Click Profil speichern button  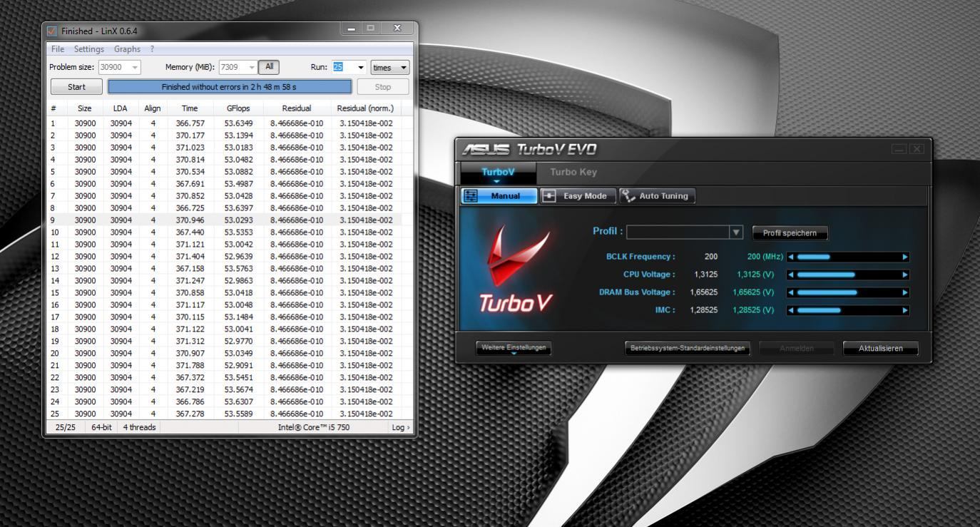(x=790, y=233)
